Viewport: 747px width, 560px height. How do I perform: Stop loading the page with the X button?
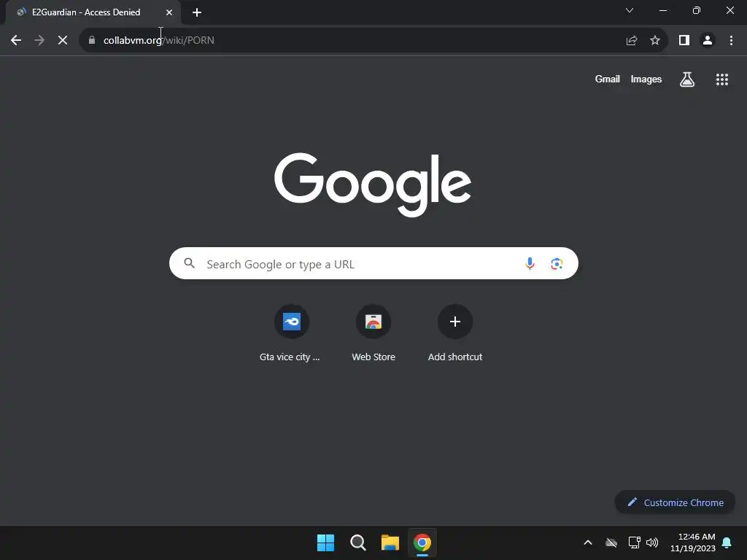coord(63,41)
